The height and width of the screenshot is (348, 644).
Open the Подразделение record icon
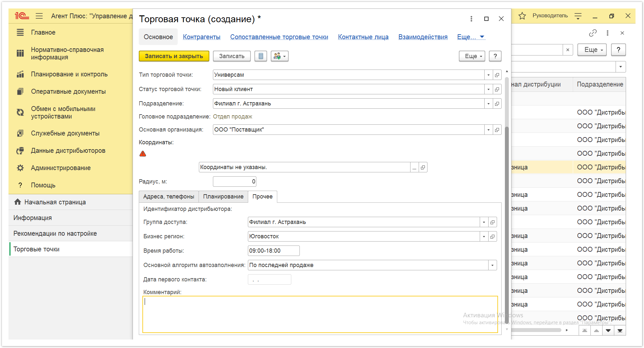tap(497, 103)
